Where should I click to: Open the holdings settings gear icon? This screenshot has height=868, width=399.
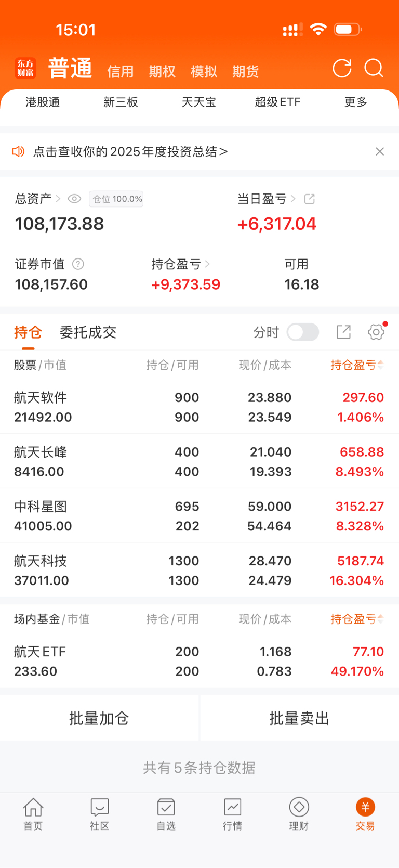(x=376, y=332)
